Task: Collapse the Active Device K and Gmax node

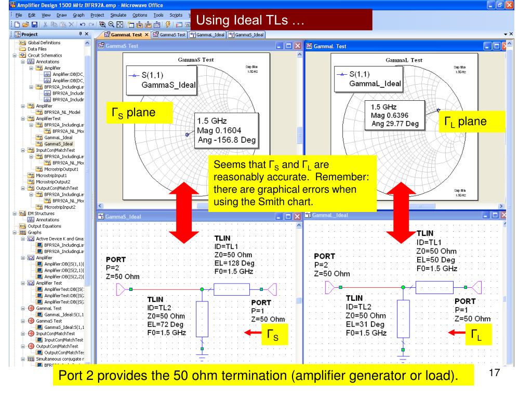Action: pyautogui.click(x=23, y=239)
